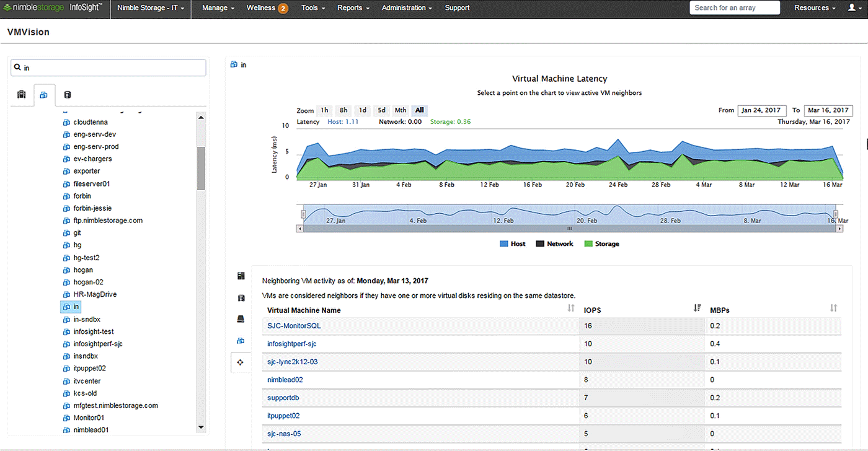Click the VM tree vertical scrollbar thumb

pyautogui.click(x=201, y=169)
